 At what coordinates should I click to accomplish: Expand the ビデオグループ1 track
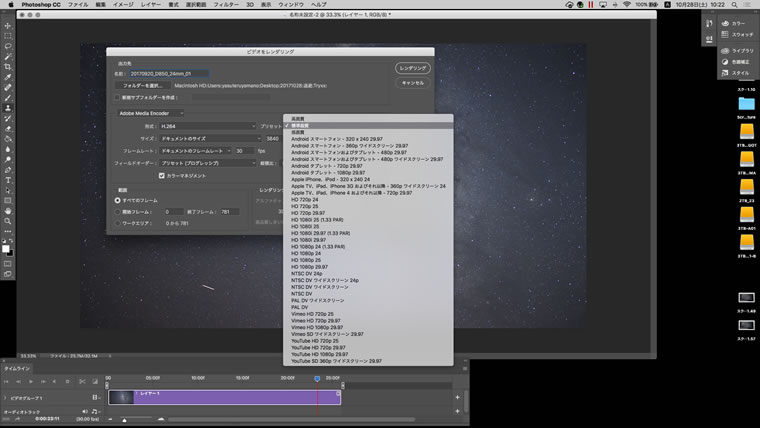[x=5, y=398]
